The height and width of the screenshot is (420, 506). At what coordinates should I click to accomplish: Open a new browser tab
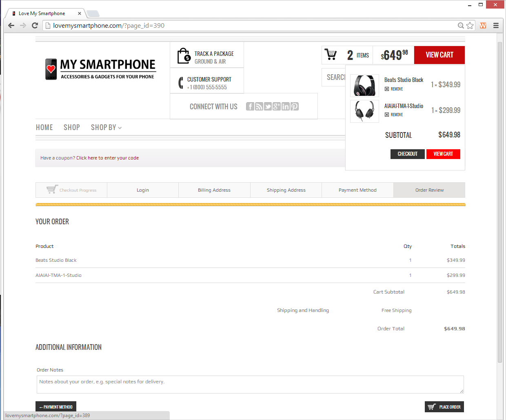pos(93,13)
